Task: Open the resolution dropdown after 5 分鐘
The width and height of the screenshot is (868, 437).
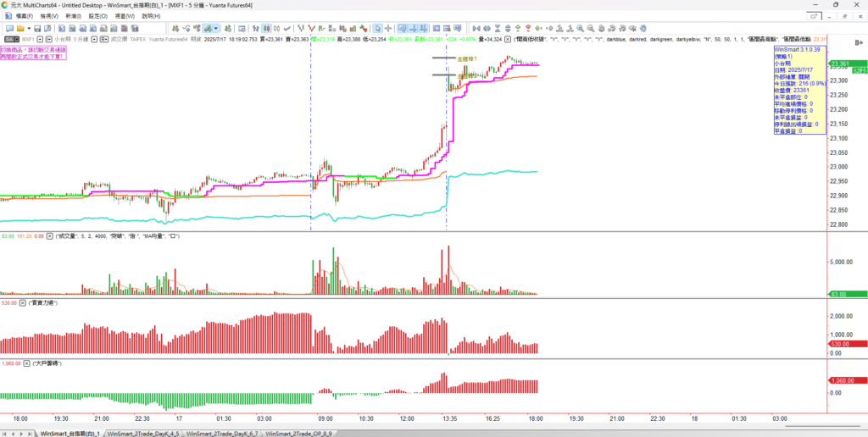Action: [x=94, y=39]
